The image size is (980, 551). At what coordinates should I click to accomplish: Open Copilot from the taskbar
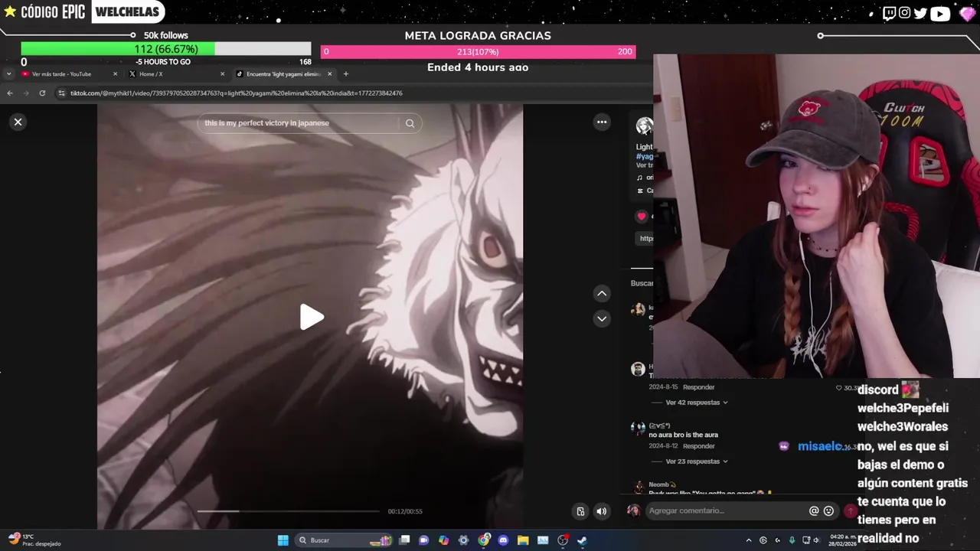click(x=443, y=540)
